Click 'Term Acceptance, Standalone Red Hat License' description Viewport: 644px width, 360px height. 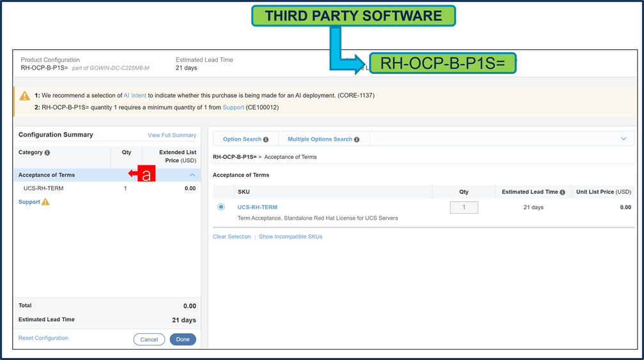[x=318, y=218]
